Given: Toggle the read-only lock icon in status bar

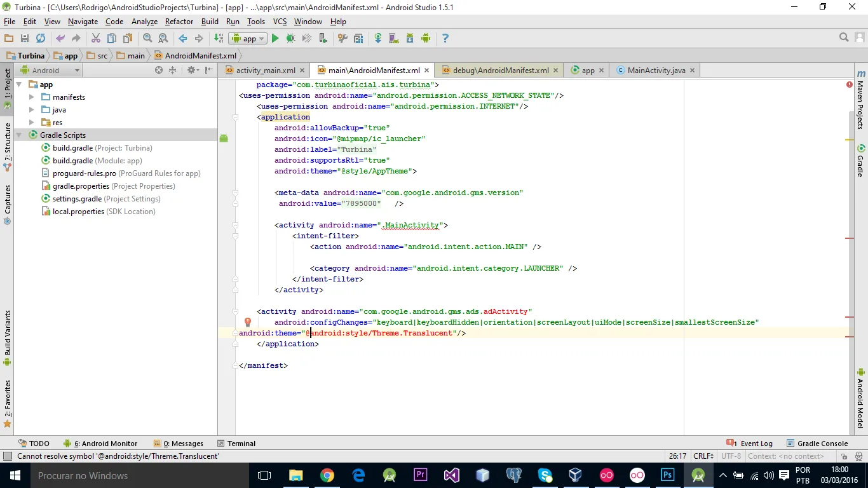Looking at the screenshot, I should (x=844, y=456).
